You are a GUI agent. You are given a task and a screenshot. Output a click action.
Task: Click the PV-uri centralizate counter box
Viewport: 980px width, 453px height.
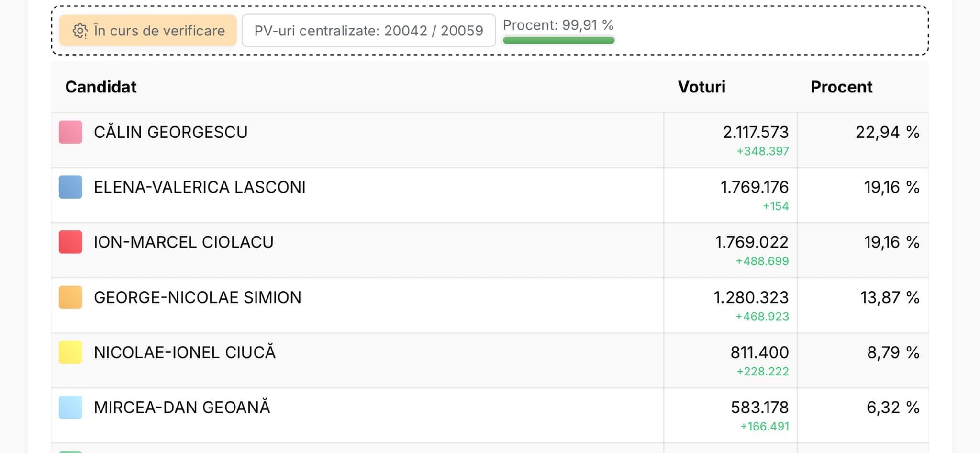pyautogui.click(x=368, y=30)
